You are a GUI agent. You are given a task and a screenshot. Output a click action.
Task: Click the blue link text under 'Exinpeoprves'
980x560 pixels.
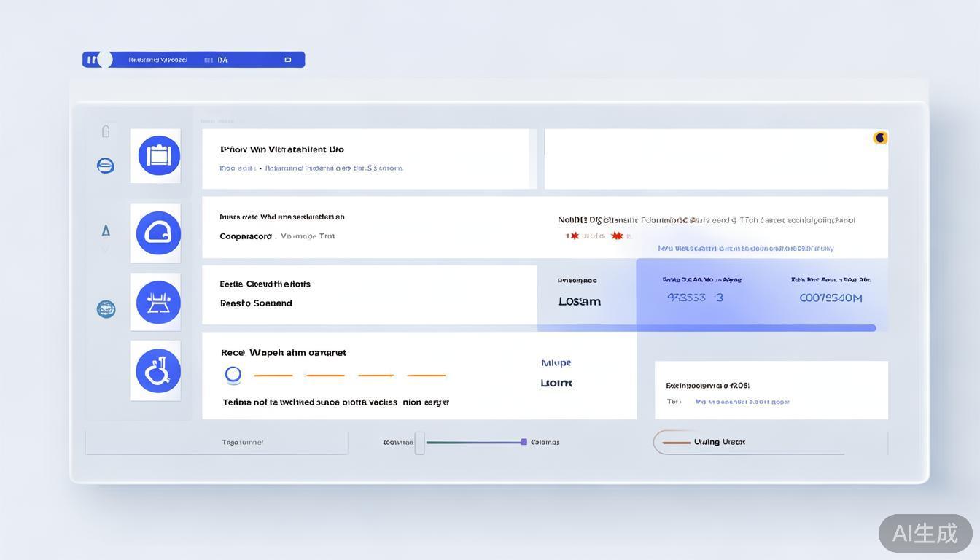pyautogui.click(x=742, y=402)
